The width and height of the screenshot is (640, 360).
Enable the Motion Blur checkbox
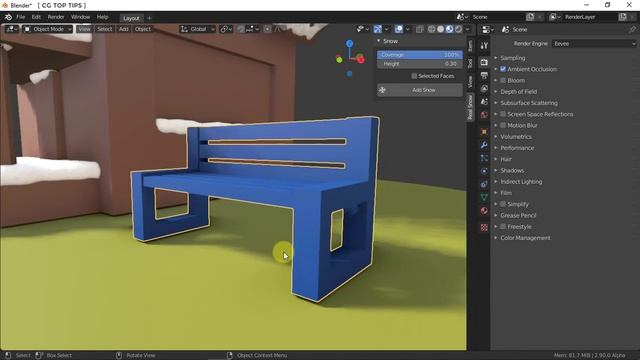pyautogui.click(x=503, y=125)
